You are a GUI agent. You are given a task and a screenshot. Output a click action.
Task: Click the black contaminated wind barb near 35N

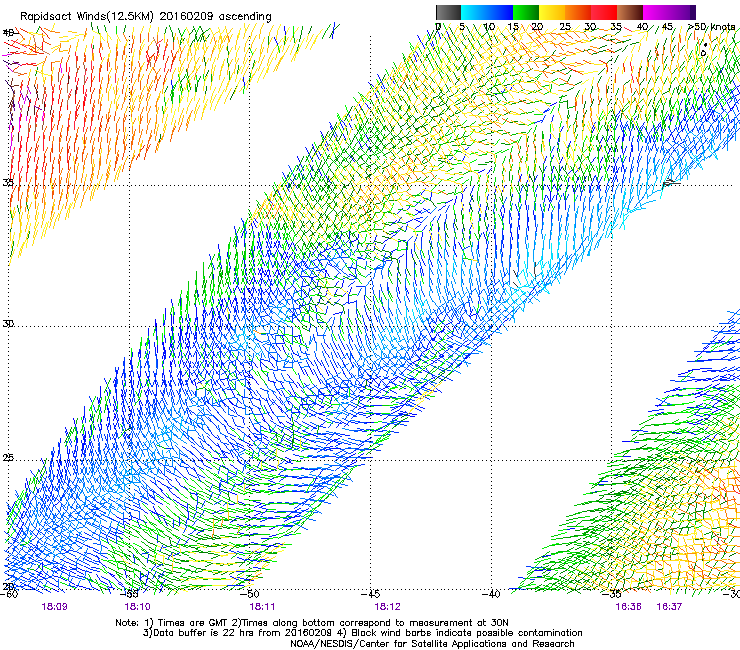tap(671, 183)
